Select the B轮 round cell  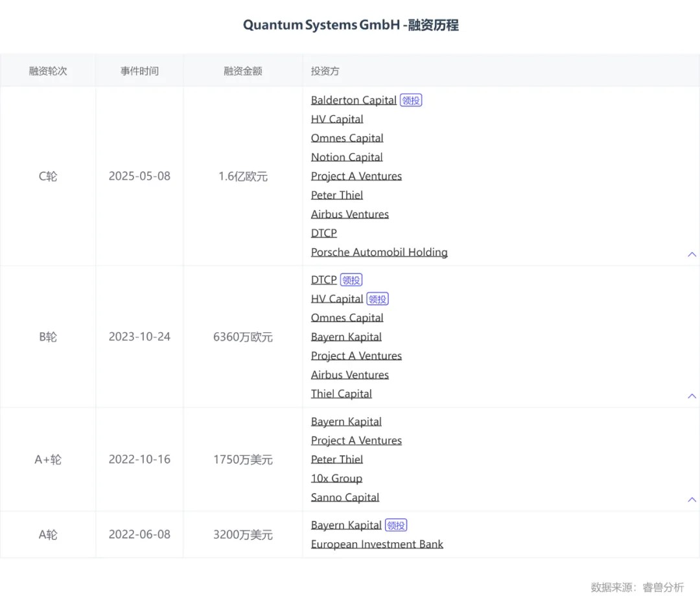point(48,337)
